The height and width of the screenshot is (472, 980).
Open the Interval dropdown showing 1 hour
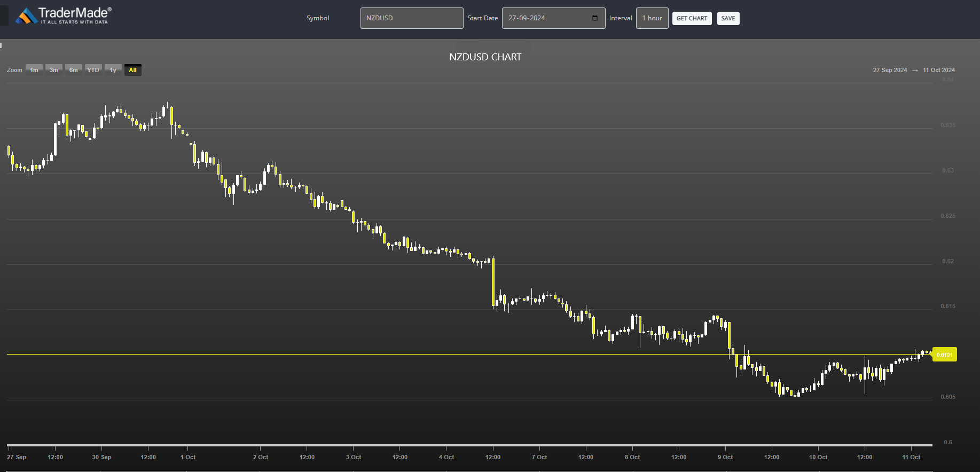(x=652, y=18)
